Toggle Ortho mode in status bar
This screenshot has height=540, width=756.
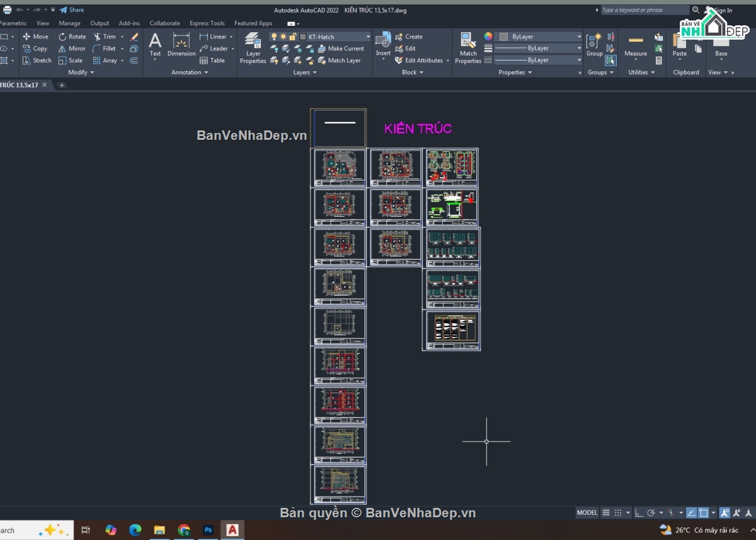[x=638, y=513]
